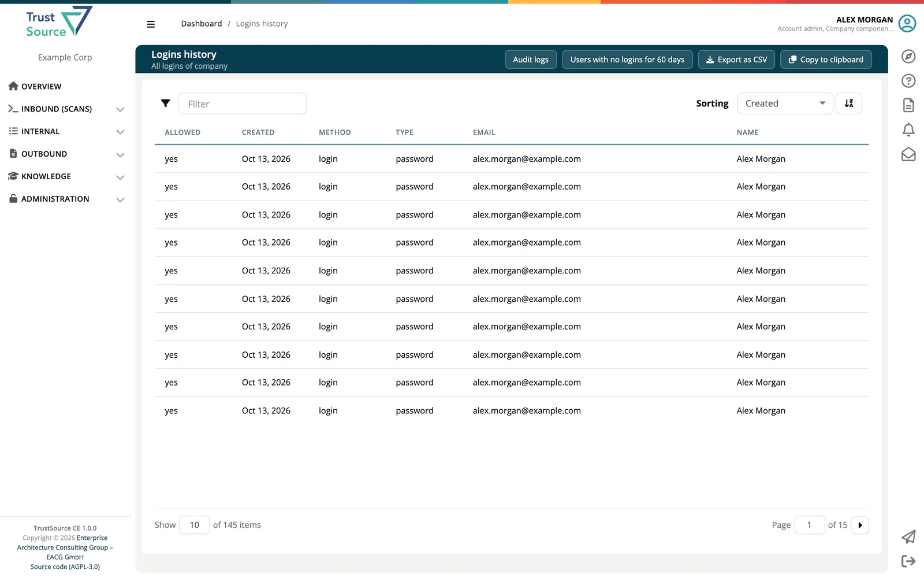Open the help question mark icon

coord(908,81)
